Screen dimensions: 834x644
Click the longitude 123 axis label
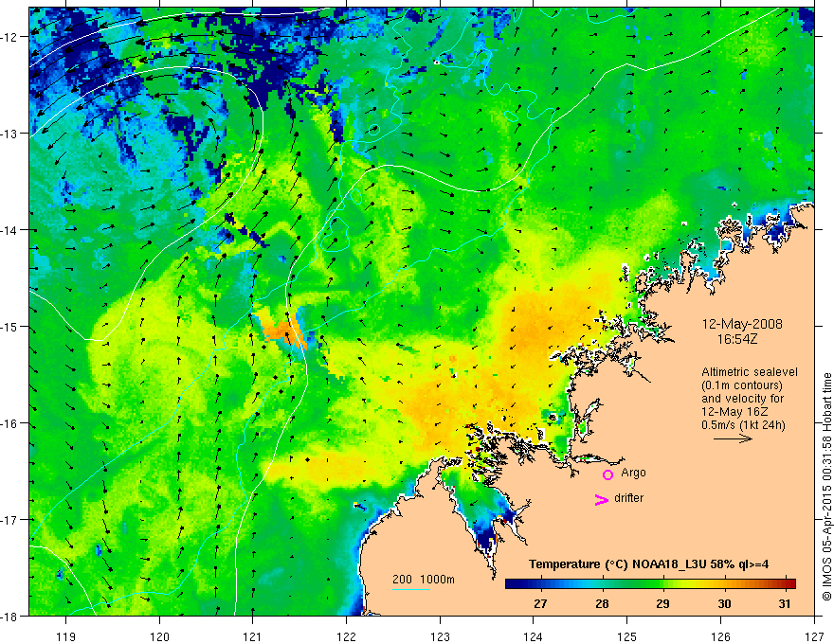[440, 636]
